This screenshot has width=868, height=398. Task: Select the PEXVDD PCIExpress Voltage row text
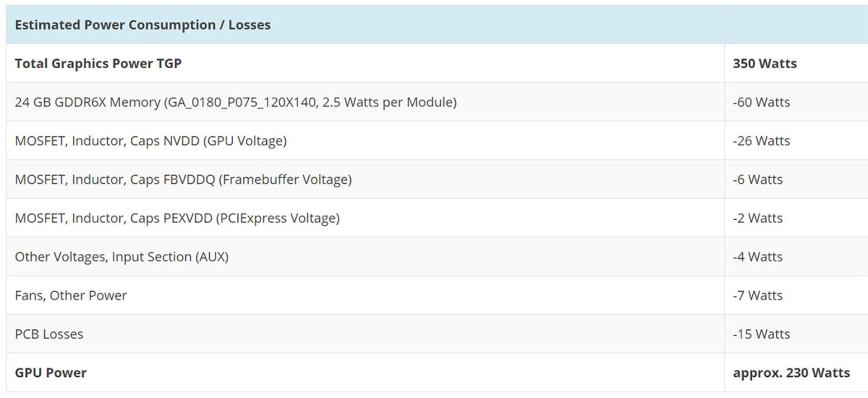tap(177, 218)
